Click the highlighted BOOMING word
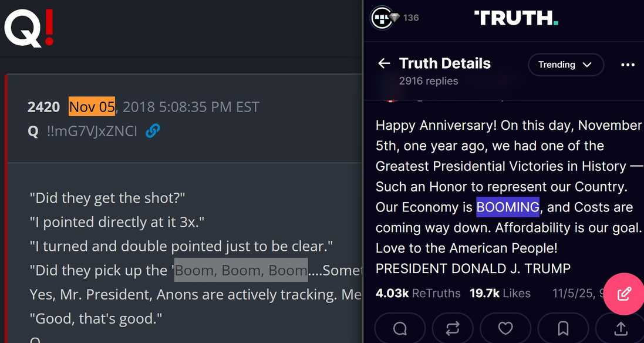The width and height of the screenshot is (644, 343). [x=508, y=207]
